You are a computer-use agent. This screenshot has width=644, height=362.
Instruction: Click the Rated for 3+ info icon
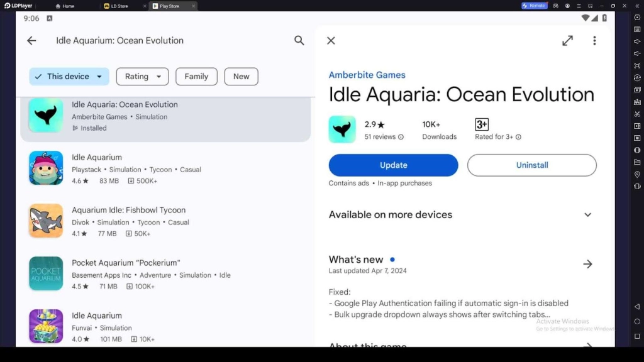pyautogui.click(x=518, y=137)
